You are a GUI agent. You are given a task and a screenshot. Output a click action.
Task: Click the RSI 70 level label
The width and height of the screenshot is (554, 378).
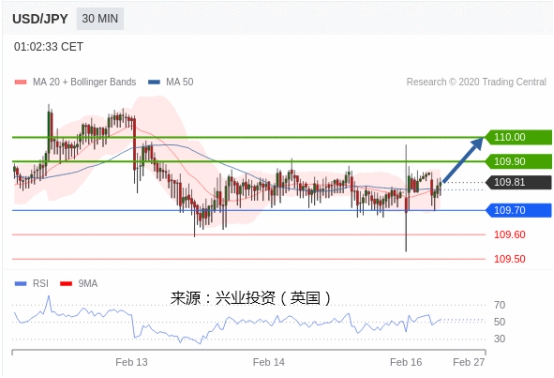tap(499, 305)
